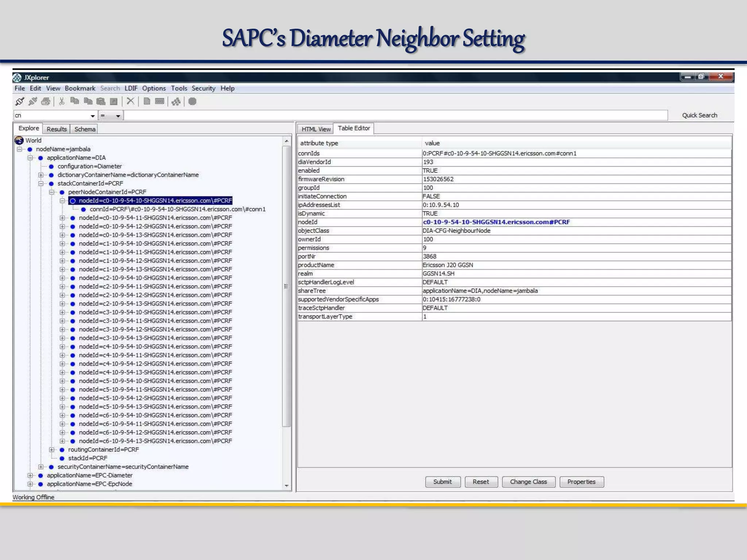Screen dimensions: 747x560
Task: Collapse the nodeName=jambala tree node
Action: [19, 149]
